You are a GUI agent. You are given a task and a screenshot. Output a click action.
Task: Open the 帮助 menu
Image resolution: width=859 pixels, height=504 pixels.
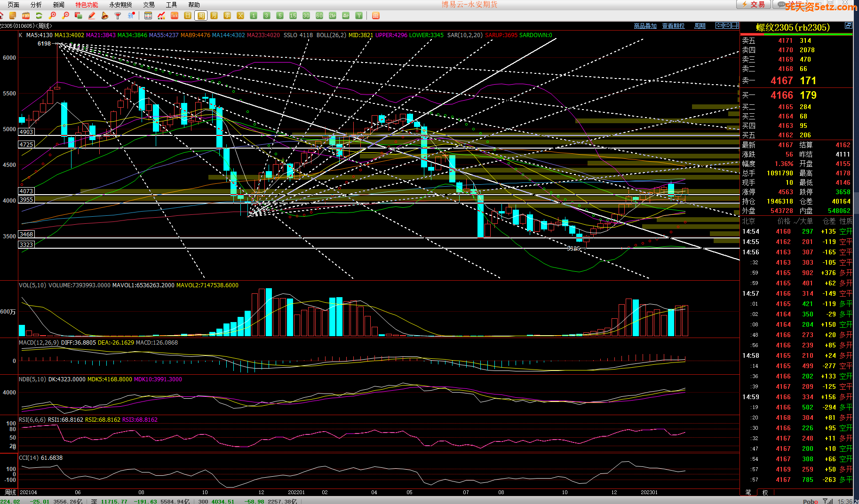coord(194,5)
